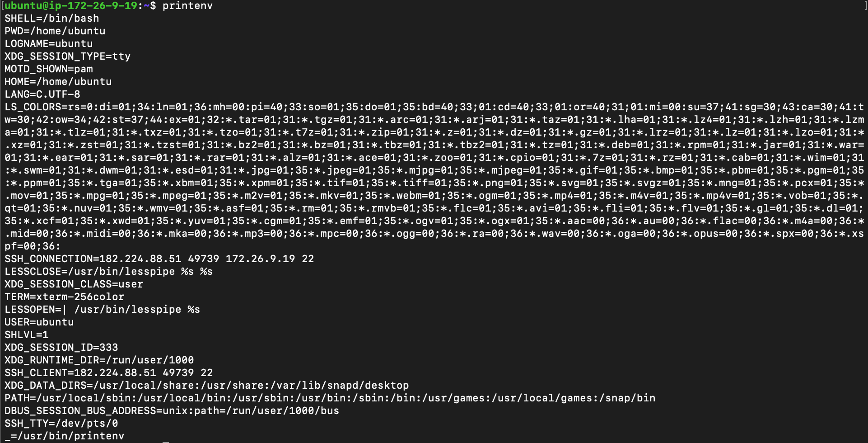Click the PATH= variable line
This screenshot has height=443, width=868.
point(330,398)
